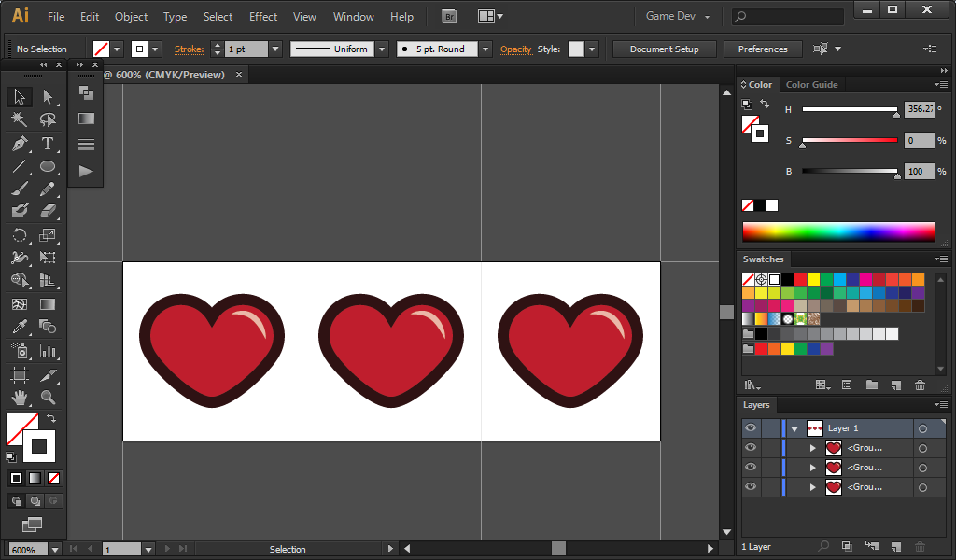Select the Pen tool

coord(20,144)
